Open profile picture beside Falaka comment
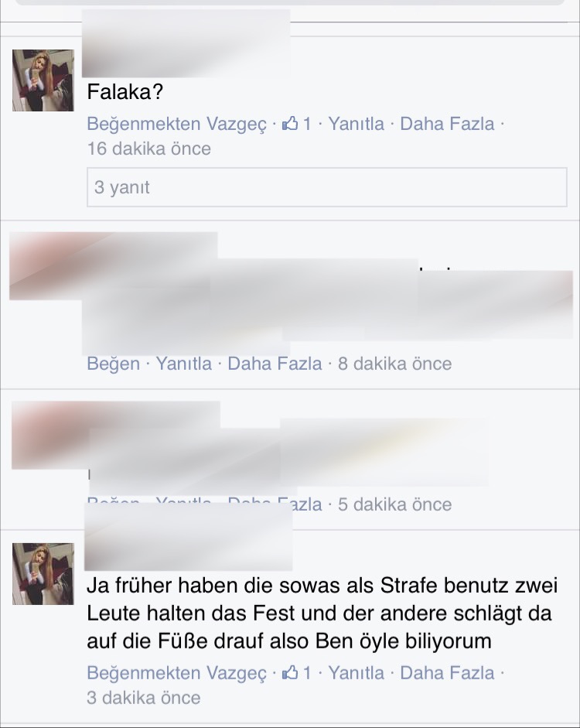 pyautogui.click(x=43, y=80)
